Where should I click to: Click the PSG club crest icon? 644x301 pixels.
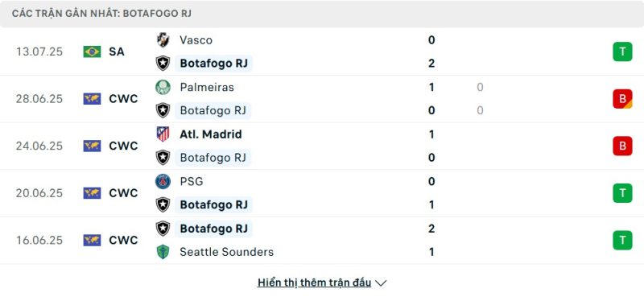pos(163,182)
